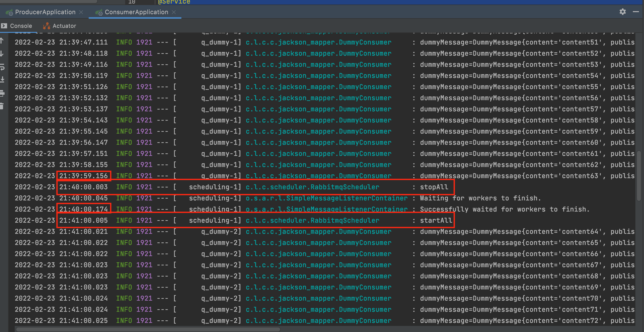Click the c.l.c.scheduler.RabbitmqScheduler link on the startAll line

(x=312, y=220)
